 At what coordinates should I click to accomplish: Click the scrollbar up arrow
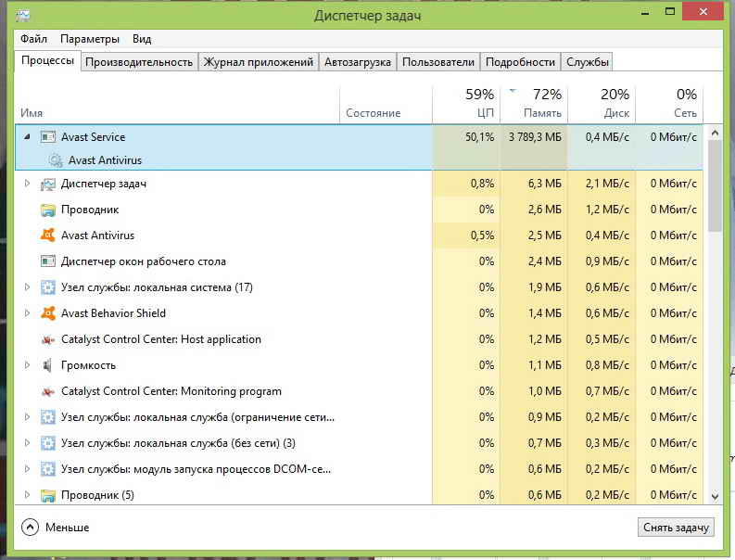[715, 133]
